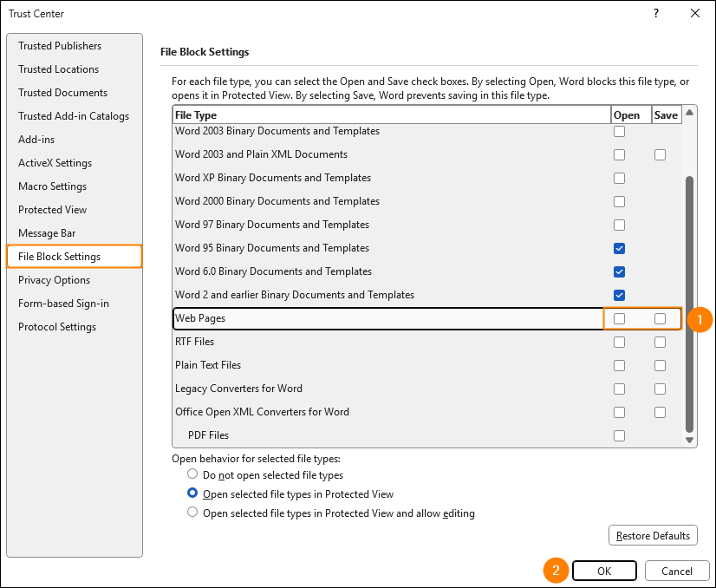The height and width of the screenshot is (588, 716).
Task: Select the Web Pages row label
Action: pyautogui.click(x=200, y=318)
